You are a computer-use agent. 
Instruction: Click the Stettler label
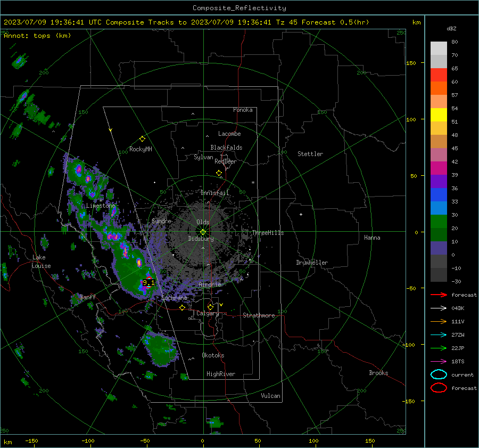(310, 154)
